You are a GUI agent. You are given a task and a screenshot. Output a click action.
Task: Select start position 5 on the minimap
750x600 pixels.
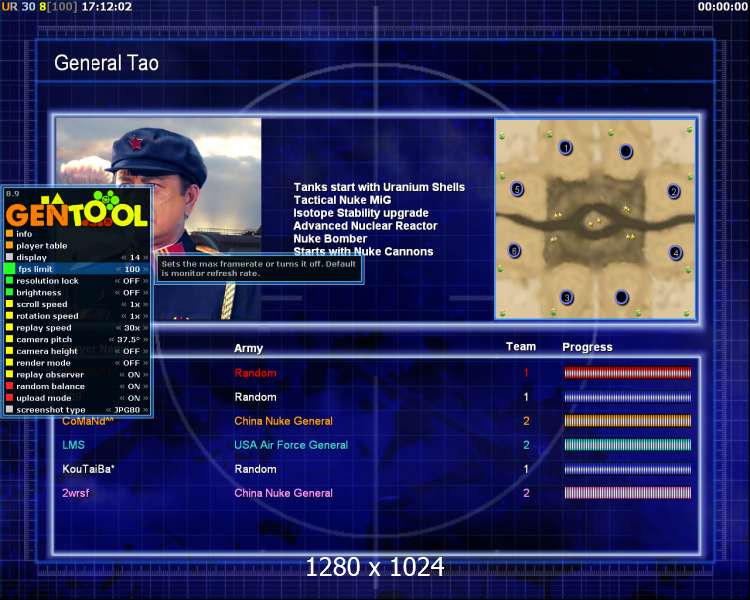point(517,189)
